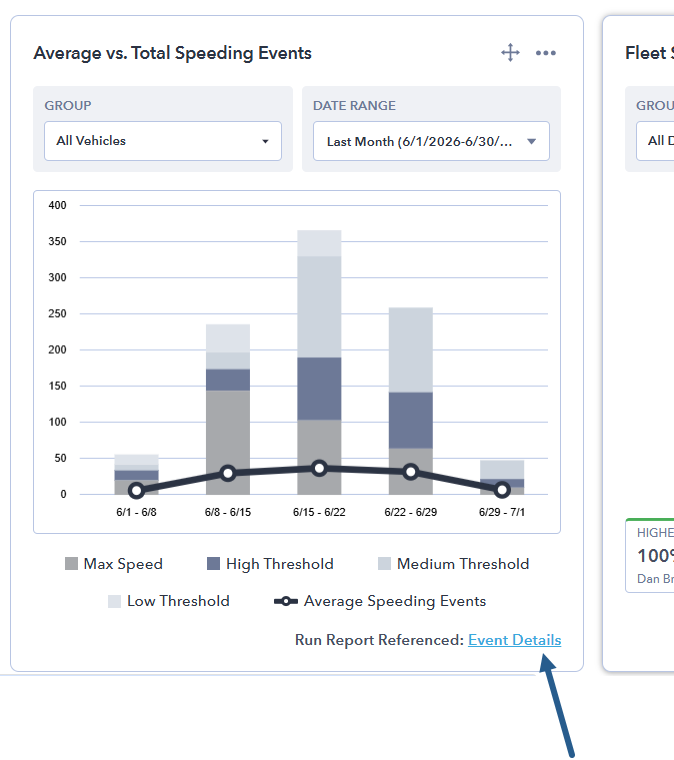Click the DATE RANGE filter label
The image size is (674, 760).
354,106
